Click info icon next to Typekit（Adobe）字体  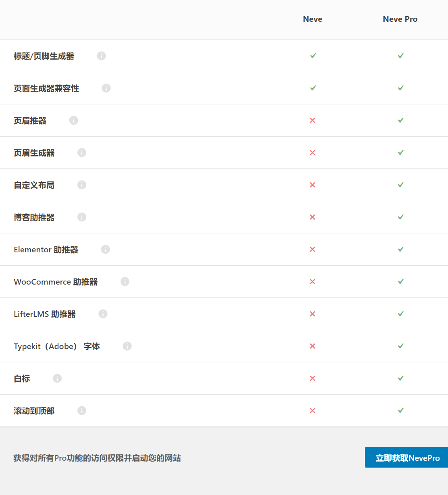pyautogui.click(x=127, y=346)
